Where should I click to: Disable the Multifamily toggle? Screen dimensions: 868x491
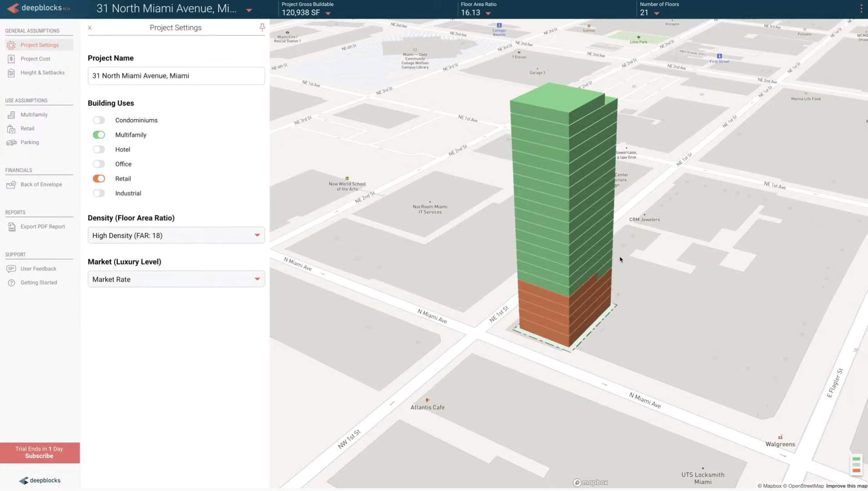point(99,135)
